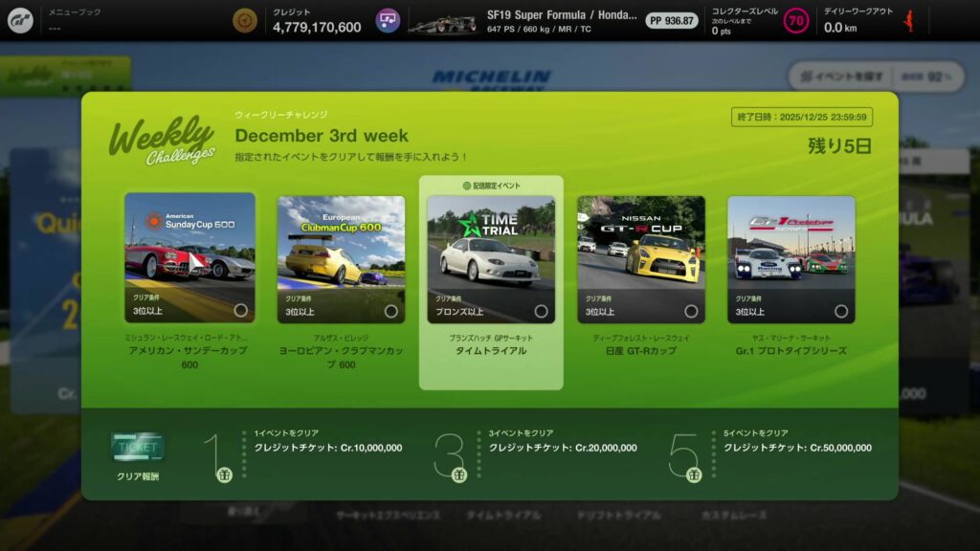Switch to the カスタムレース tab
980x551 pixels.
[x=733, y=516]
